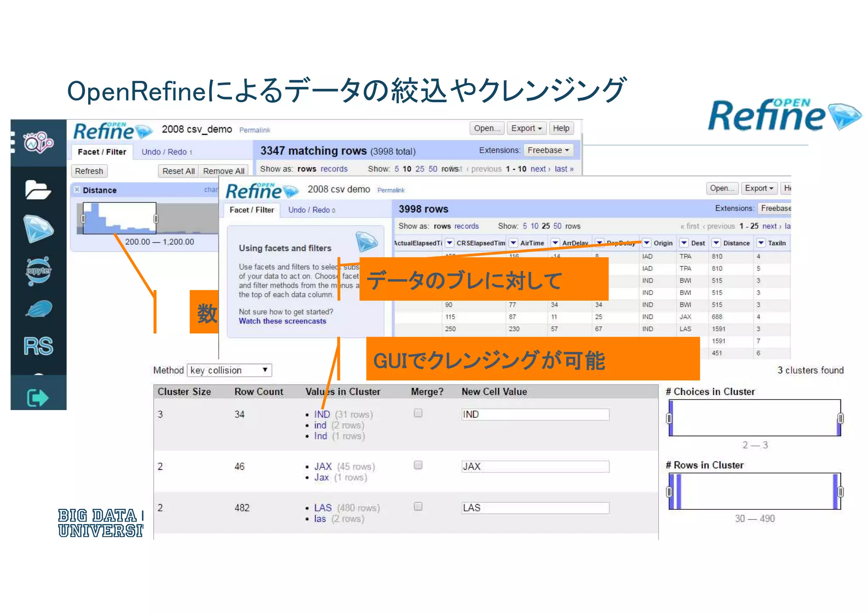Open the ArrDelay column dropdown arrow
Viewport: 868px width, 614px height.
tap(555, 243)
